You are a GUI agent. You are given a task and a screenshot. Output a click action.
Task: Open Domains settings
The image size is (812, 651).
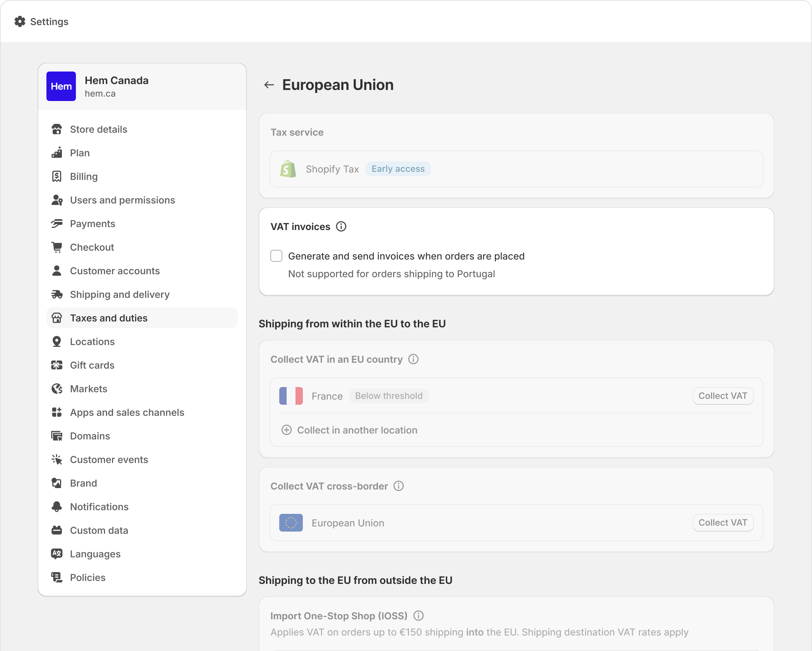pos(142,436)
